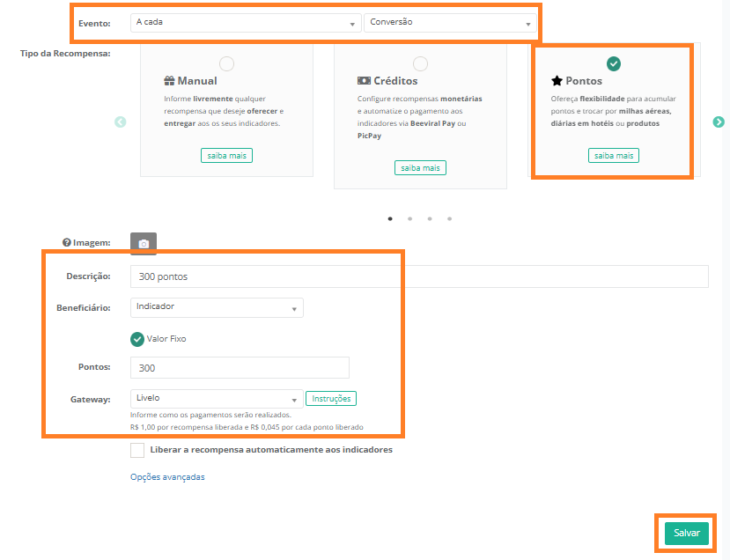
Task: Select the Créditos reward type radio
Action: (x=420, y=63)
